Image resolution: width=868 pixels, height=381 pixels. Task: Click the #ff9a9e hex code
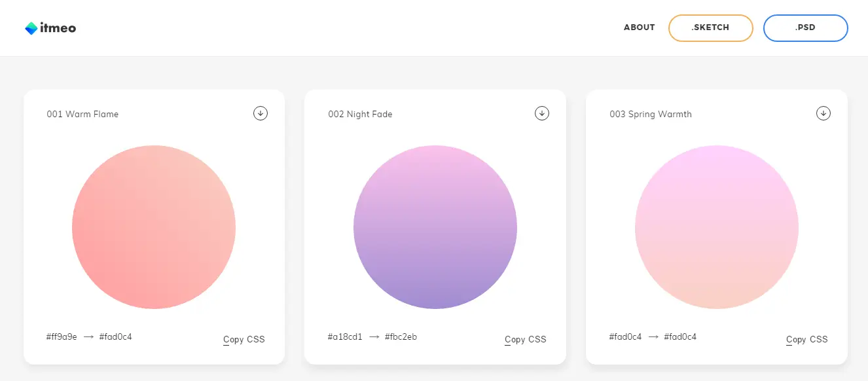[x=62, y=337]
